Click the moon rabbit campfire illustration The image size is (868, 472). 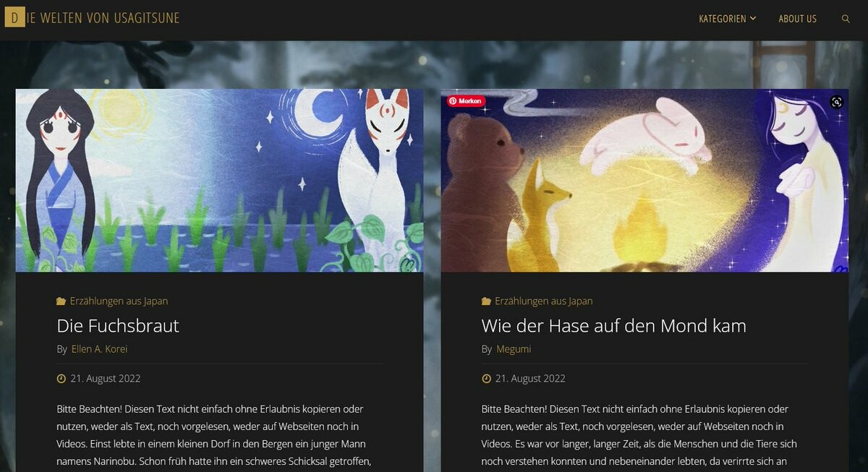click(644, 180)
